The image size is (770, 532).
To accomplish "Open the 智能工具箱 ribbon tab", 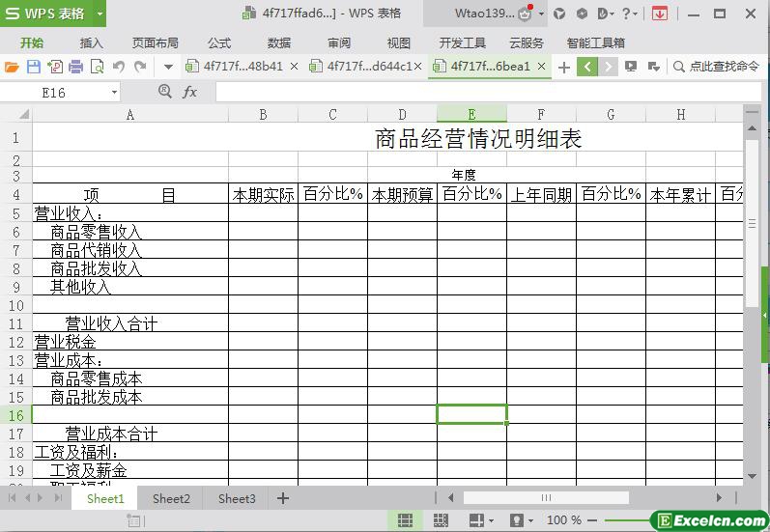I will (x=596, y=43).
